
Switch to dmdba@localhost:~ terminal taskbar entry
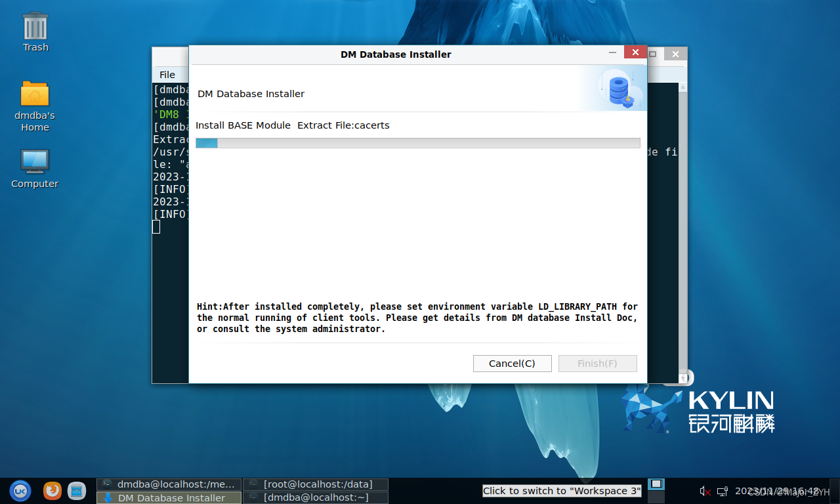point(316,497)
